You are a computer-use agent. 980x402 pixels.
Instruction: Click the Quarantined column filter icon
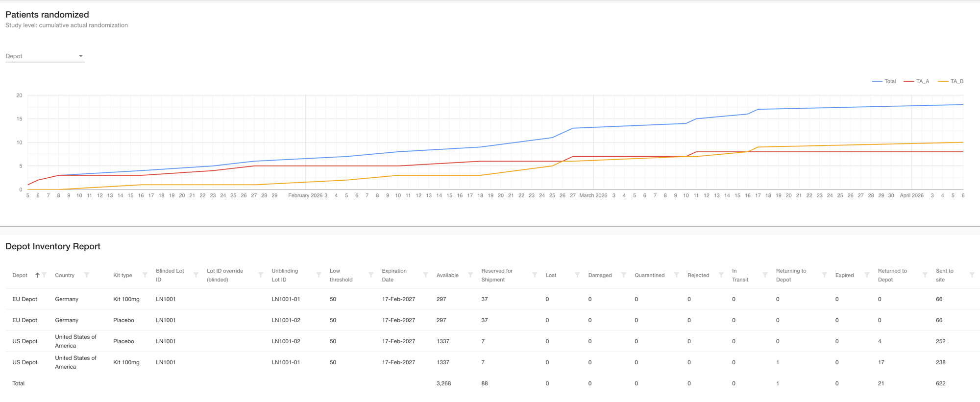[677, 275]
